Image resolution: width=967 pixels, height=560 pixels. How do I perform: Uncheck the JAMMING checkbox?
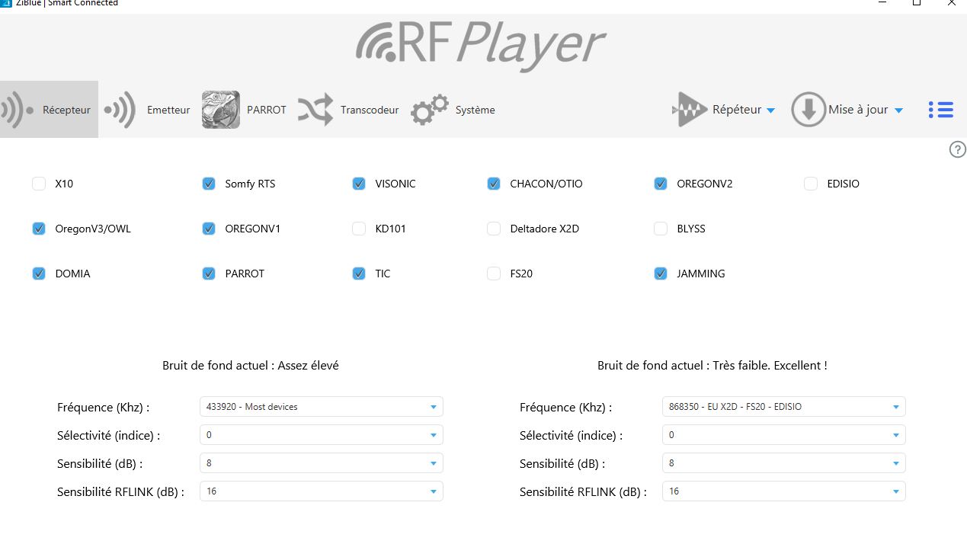point(661,274)
